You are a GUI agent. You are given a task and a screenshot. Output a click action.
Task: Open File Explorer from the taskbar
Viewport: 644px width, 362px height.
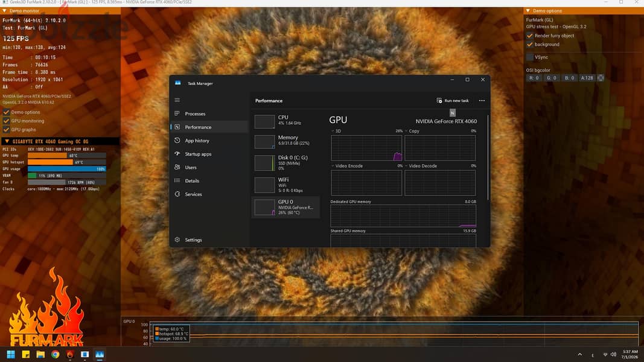point(40,354)
